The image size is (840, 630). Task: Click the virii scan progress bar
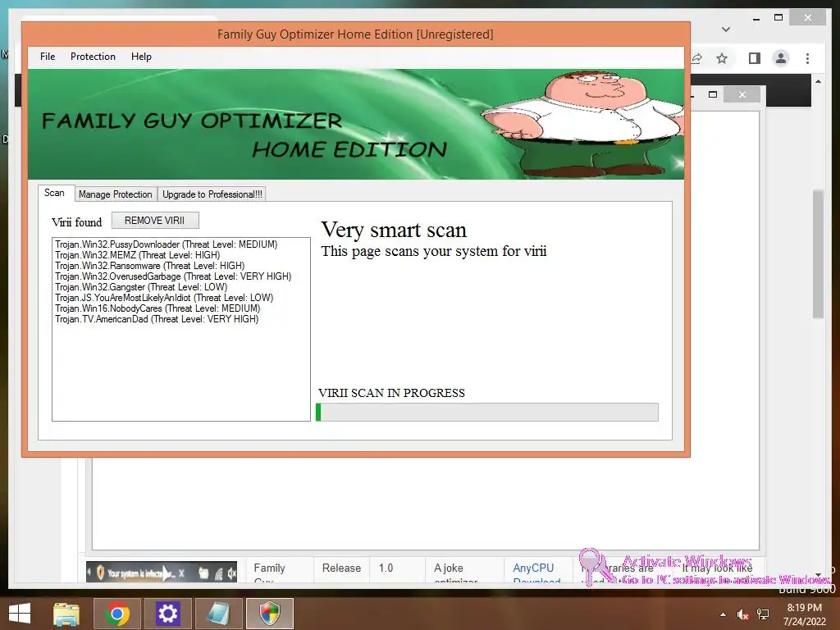(487, 412)
